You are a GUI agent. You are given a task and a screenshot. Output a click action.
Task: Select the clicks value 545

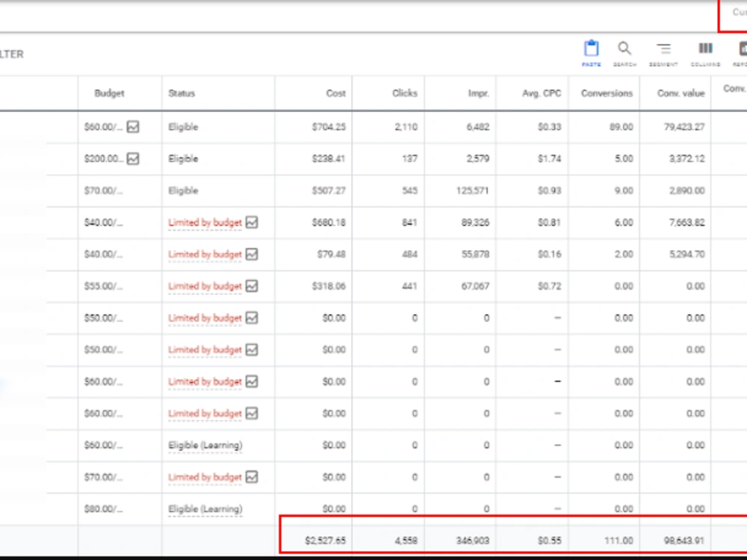point(409,190)
